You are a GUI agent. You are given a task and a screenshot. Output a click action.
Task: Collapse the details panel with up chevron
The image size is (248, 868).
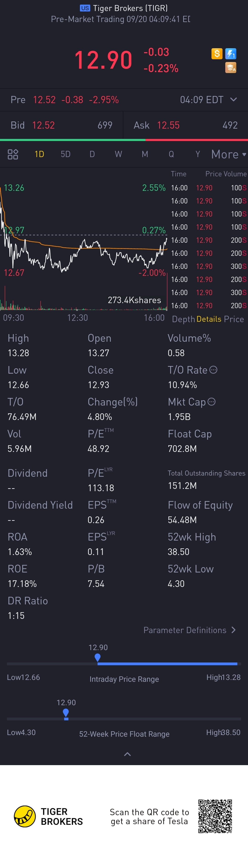(x=127, y=754)
